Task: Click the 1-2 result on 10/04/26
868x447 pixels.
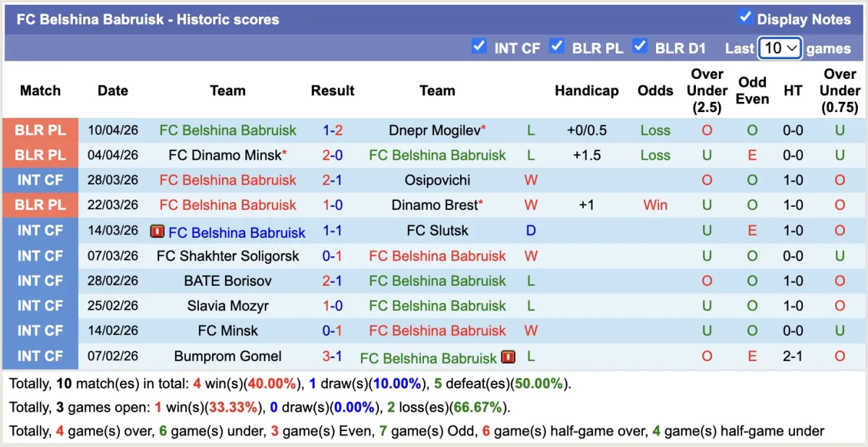Action: (333, 131)
